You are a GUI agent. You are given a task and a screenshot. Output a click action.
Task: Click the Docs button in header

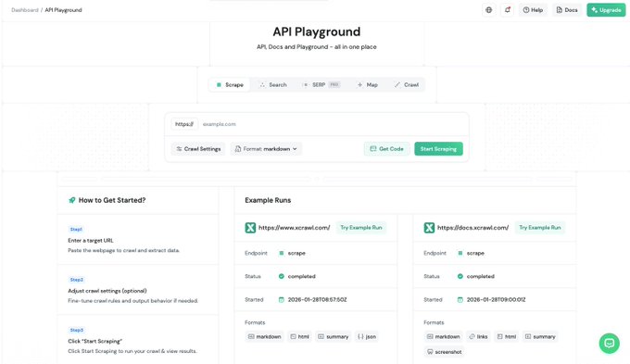click(567, 10)
